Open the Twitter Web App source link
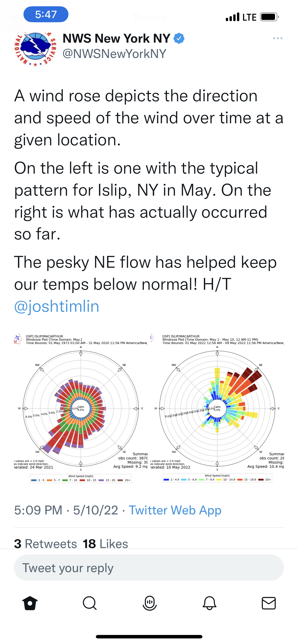Viewport: 298px width, 644px height. [x=175, y=510]
